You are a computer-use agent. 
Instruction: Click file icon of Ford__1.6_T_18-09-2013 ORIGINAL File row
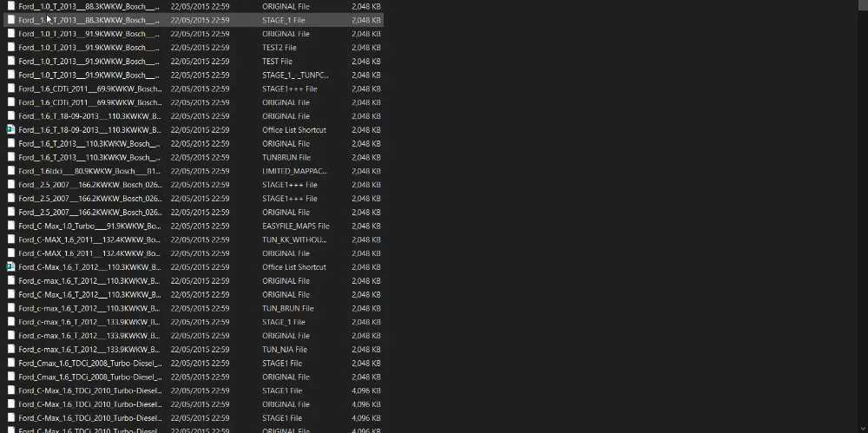pyautogui.click(x=10, y=116)
